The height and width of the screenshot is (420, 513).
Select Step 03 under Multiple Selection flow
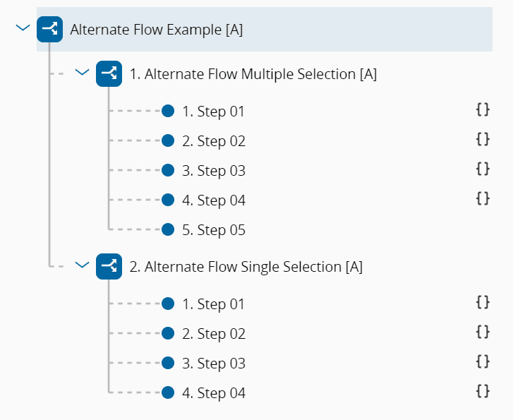click(214, 171)
